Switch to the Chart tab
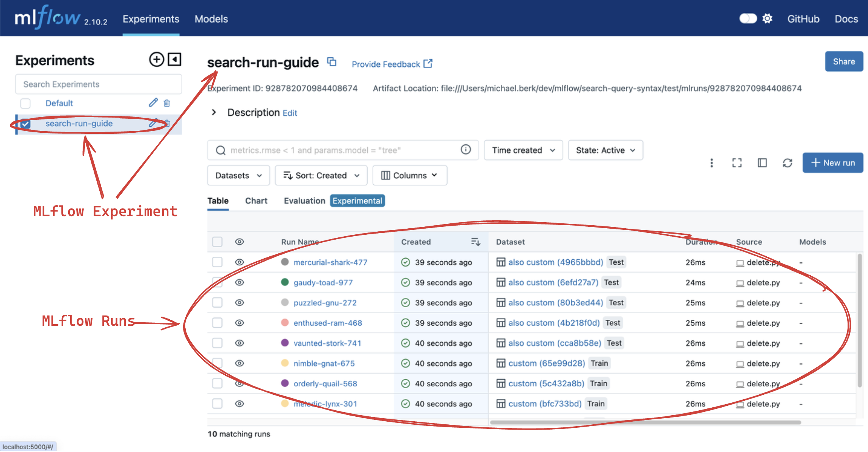Screen dimensions: 868x452 256,201
